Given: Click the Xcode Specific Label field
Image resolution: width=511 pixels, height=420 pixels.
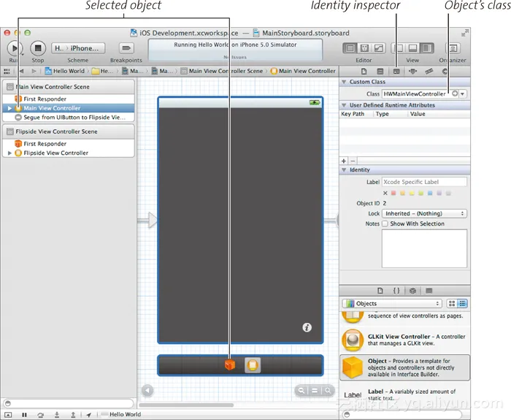Looking at the screenshot, I should click(x=424, y=182).
